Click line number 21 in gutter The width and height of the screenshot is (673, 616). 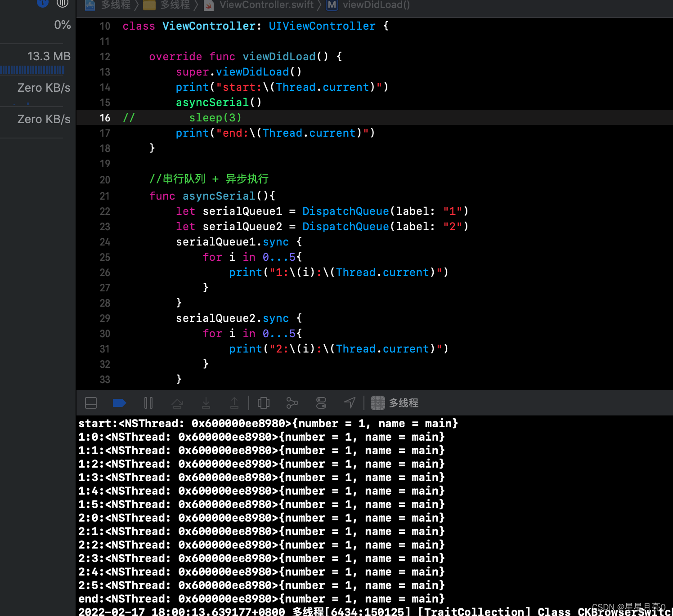[x=105, y=196]
